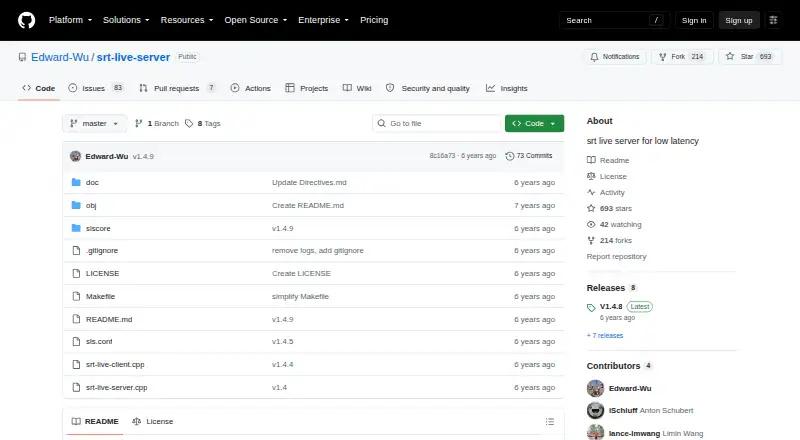Select the README tab below file list
This screenshot has width=800, height=440.
95,422
